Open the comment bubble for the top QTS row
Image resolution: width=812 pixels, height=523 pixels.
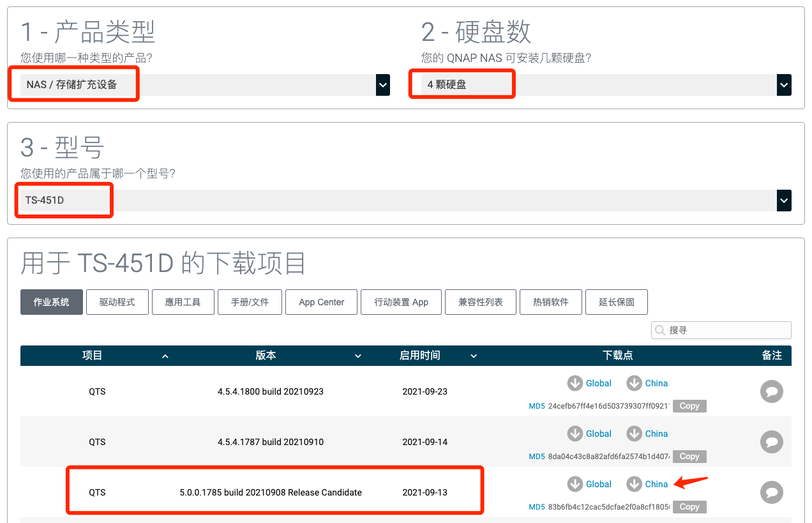(771, 391)
